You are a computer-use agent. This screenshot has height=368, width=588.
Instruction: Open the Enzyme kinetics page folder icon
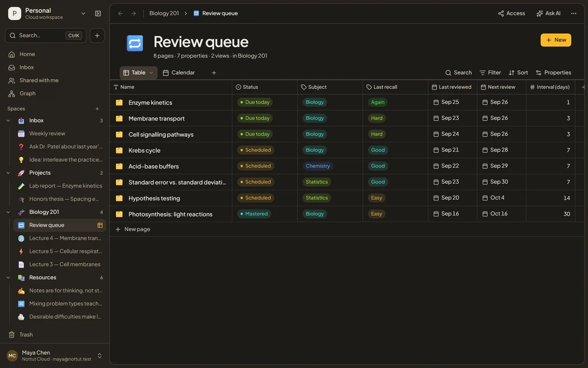click(x=119, y=103)
